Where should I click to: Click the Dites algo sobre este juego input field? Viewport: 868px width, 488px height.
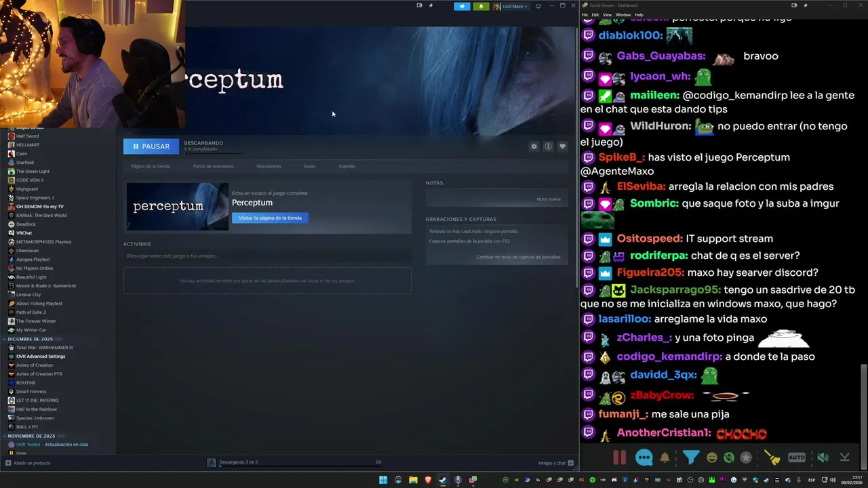click(x=267, y=256)
